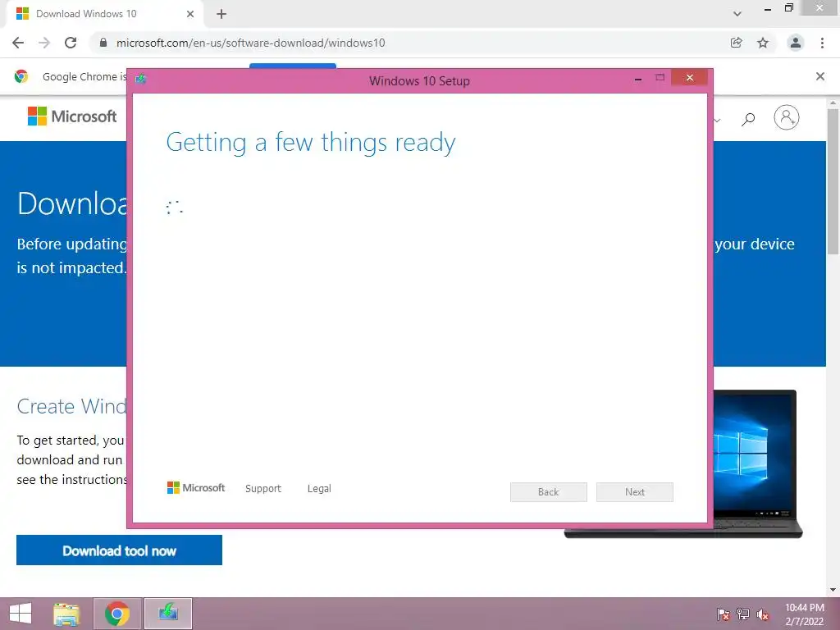The width and height of the screenshot is (840, 630).
Task: Click the Windows 10 Setup title icon
Action: coord(141,80)
